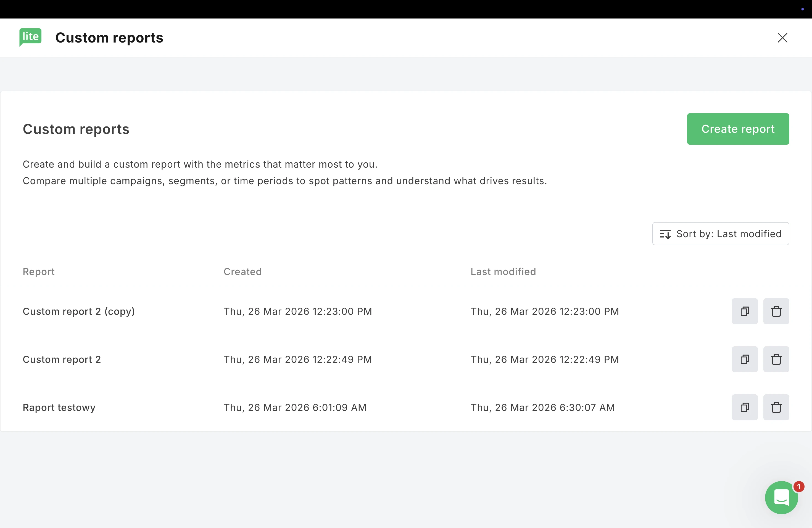This screenshot has height=528, width=812.
Task: Click the Created column header
Action: (x=242, y=271)
